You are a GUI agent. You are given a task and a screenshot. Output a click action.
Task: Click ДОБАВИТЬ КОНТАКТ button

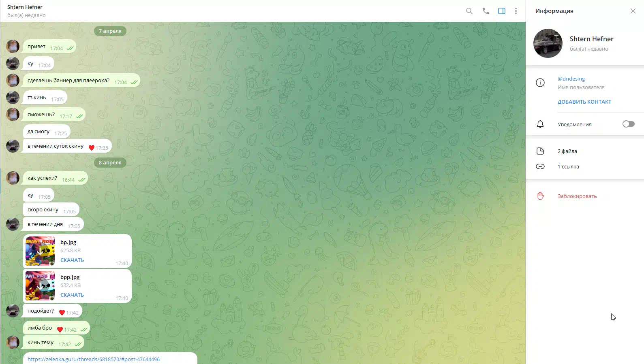pos(584,102)
